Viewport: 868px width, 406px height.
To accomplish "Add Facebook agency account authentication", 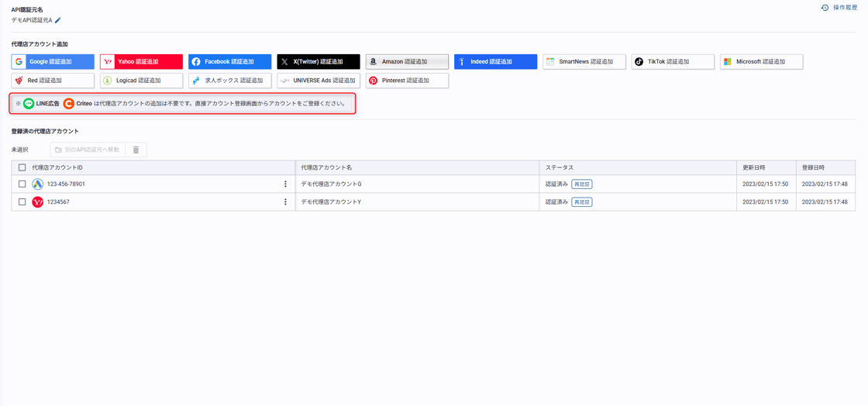I will (x=229, y=62).
